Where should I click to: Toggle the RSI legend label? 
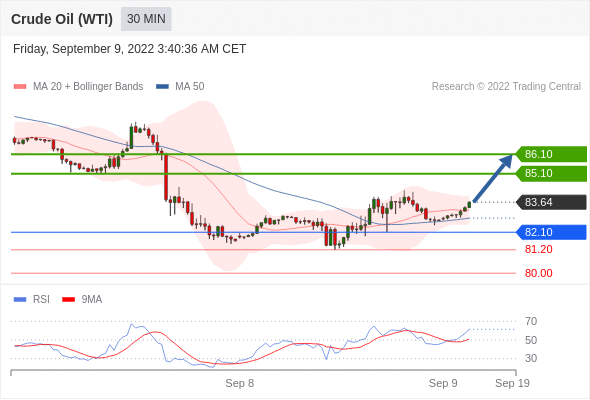click(41, 300)
